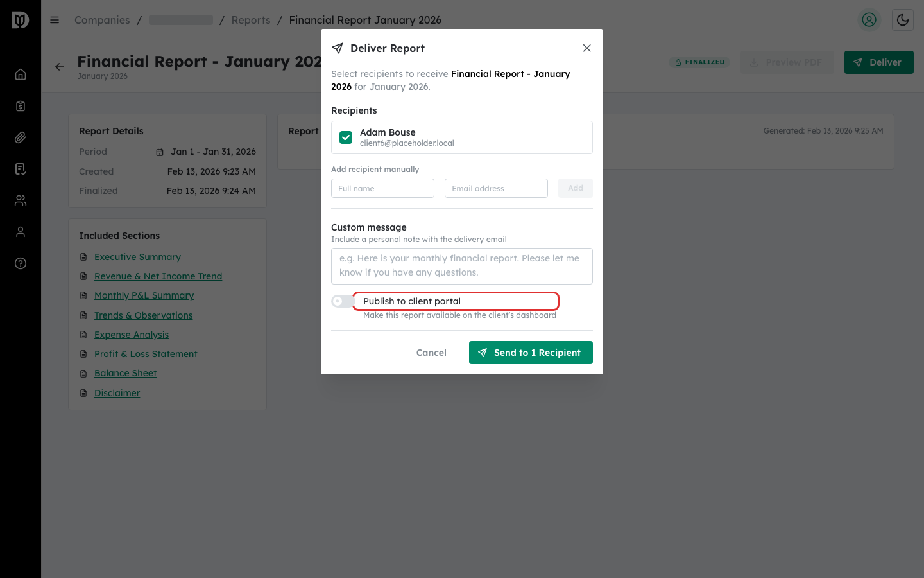Select the financial clipboard icon in sidebar
Screen dimensions: 924x578
point(21,105)
